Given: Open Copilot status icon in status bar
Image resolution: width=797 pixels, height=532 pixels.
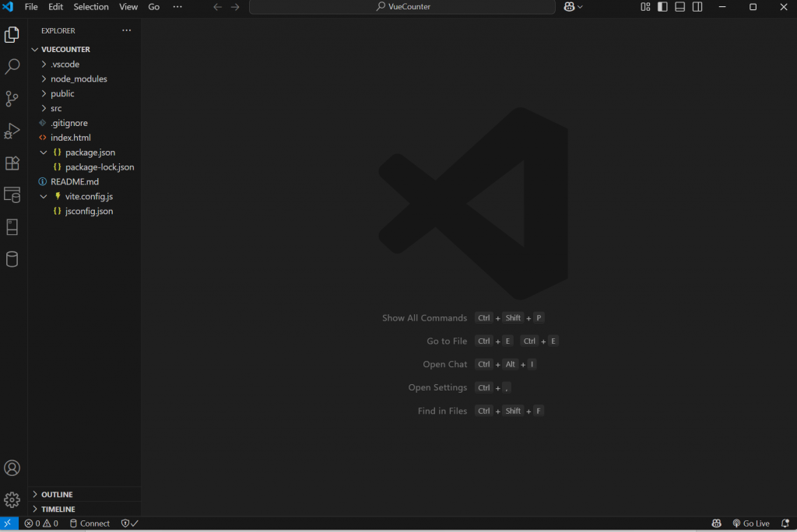Looking at the screenshot, I should (x=716, y=523).
